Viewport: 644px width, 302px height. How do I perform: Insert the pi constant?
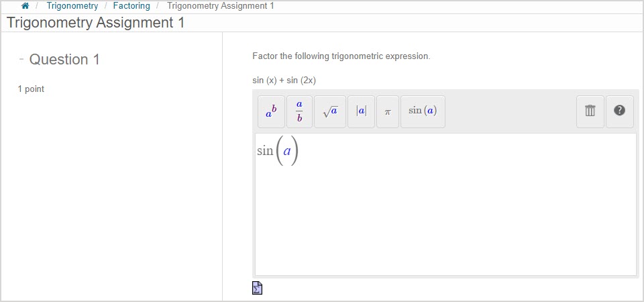point(387,111)
